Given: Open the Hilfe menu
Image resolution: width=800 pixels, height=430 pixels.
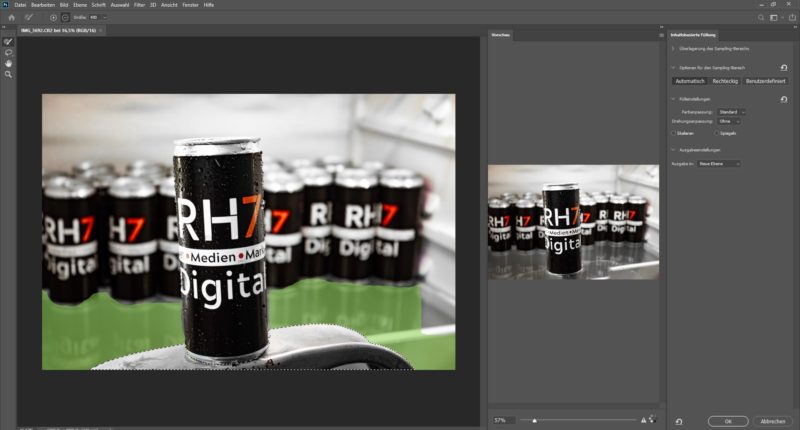Looking at the screenshot, I should click(x=209, y=5).
